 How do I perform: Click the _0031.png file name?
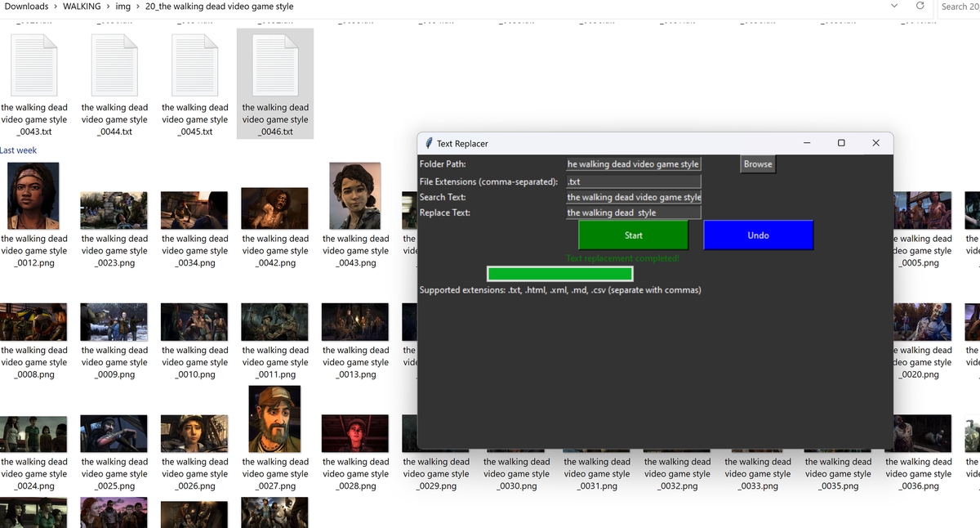[x=597, y=474]
